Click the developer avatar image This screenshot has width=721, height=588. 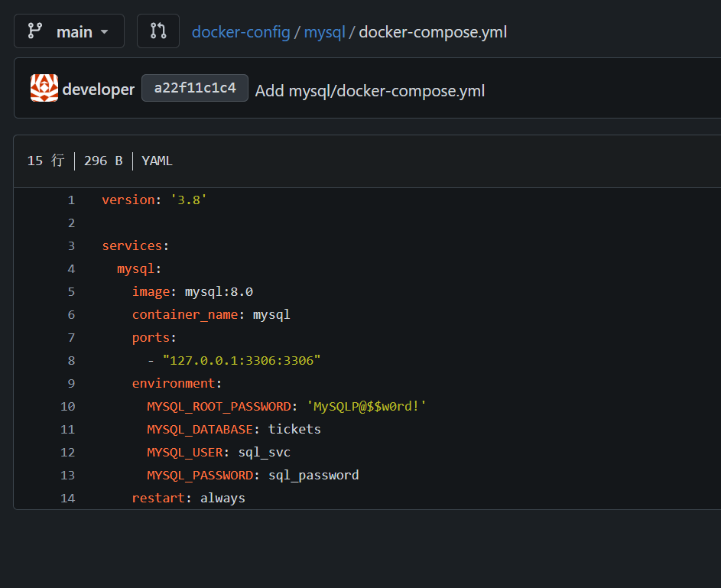coord(44,89)
